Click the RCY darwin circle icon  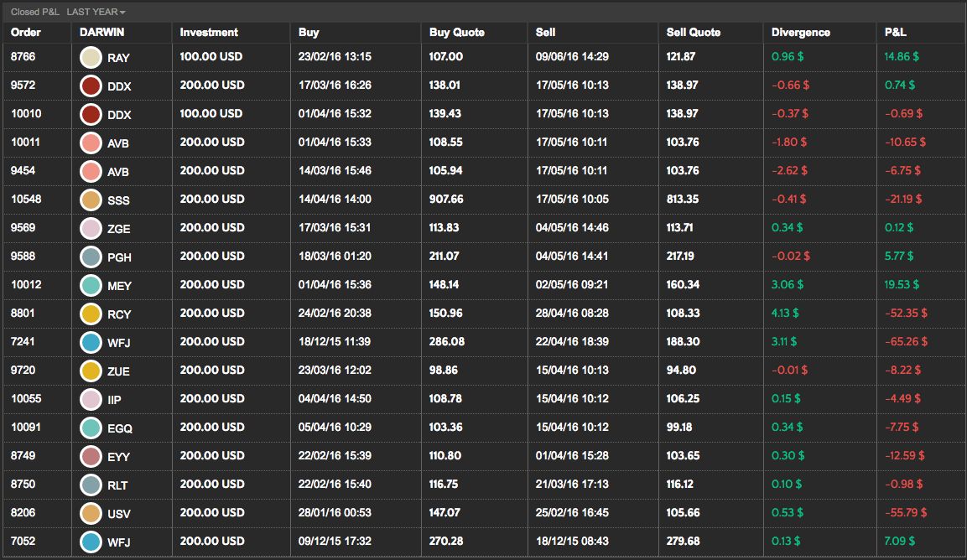tap(91, 314)
